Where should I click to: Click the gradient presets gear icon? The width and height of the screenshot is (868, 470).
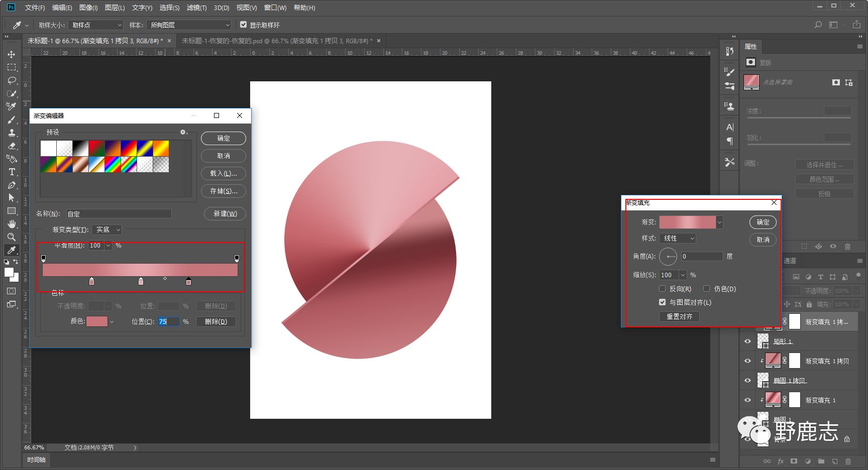[183, 132]
